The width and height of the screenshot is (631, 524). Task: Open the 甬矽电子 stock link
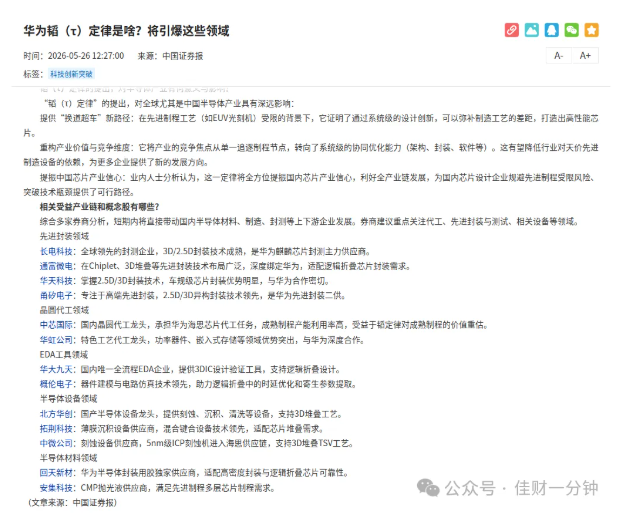[56, 295]
